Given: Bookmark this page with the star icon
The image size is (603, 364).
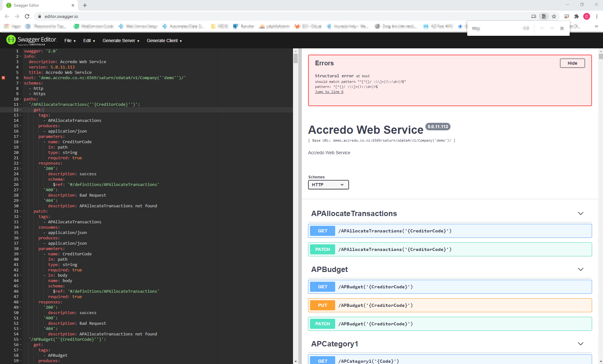Looking at the screenshot, I should (554, 16).
